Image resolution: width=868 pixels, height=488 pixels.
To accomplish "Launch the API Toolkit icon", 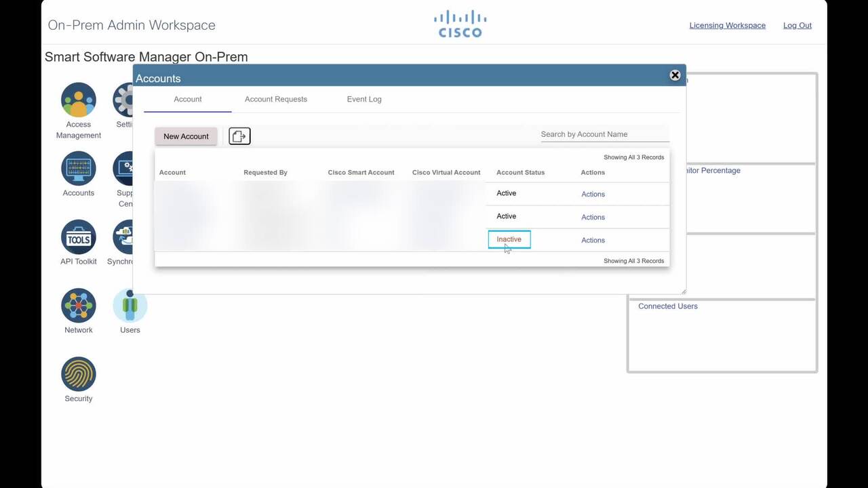I will 78,237.
